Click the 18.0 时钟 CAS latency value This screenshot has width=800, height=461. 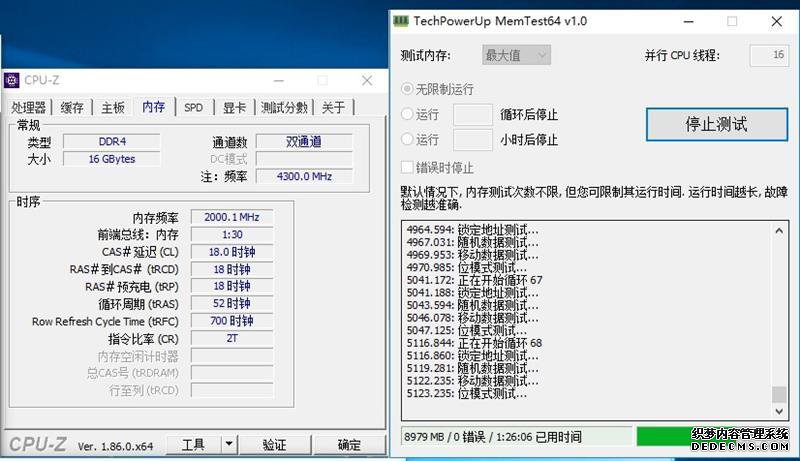pyautogui.click(x=232, y=252)
